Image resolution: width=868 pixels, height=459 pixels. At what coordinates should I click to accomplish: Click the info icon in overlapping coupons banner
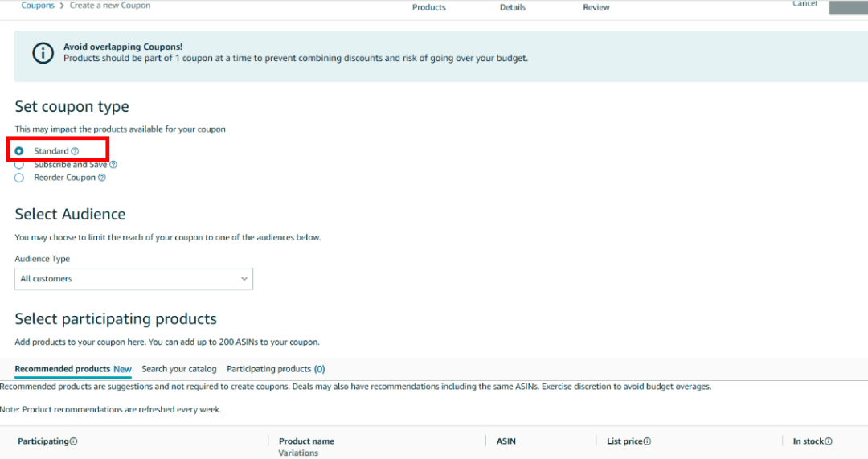pyautogui.click(x=43, y=53)
